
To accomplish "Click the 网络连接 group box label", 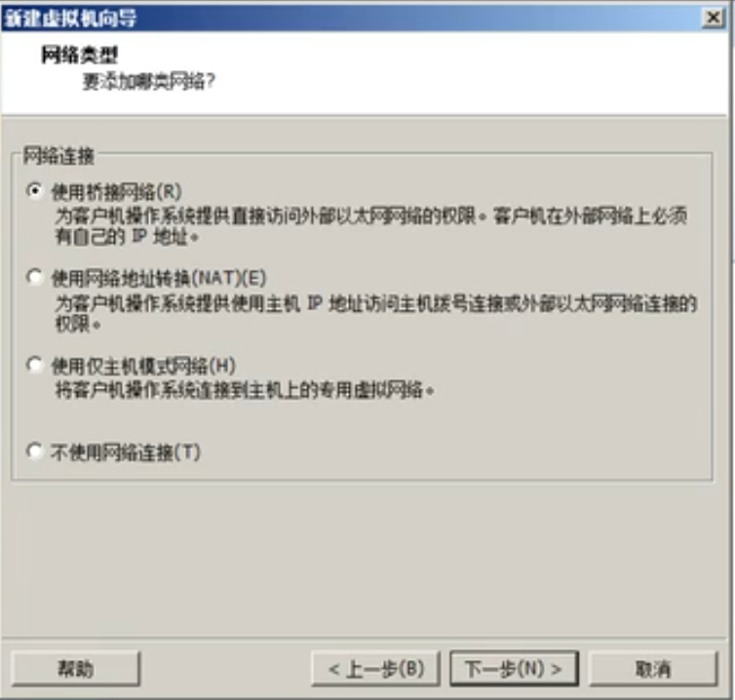I will [x=58, y=156].
